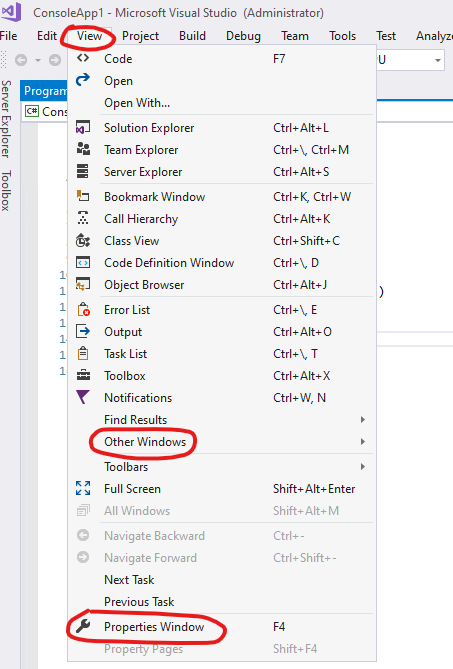Click the Full Screen arrows icon
Image resolution: width=453 pixels, height=669 pixels.
pos(83,488)
